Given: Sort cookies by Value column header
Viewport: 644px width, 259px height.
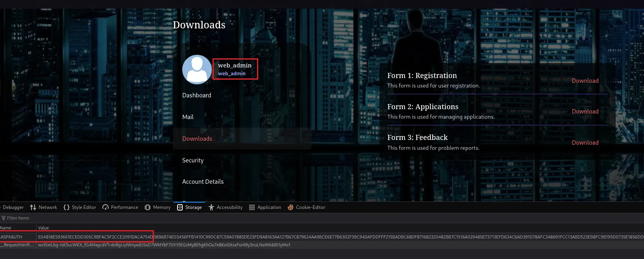Looking at the screenshot, I should pos(43,228).
